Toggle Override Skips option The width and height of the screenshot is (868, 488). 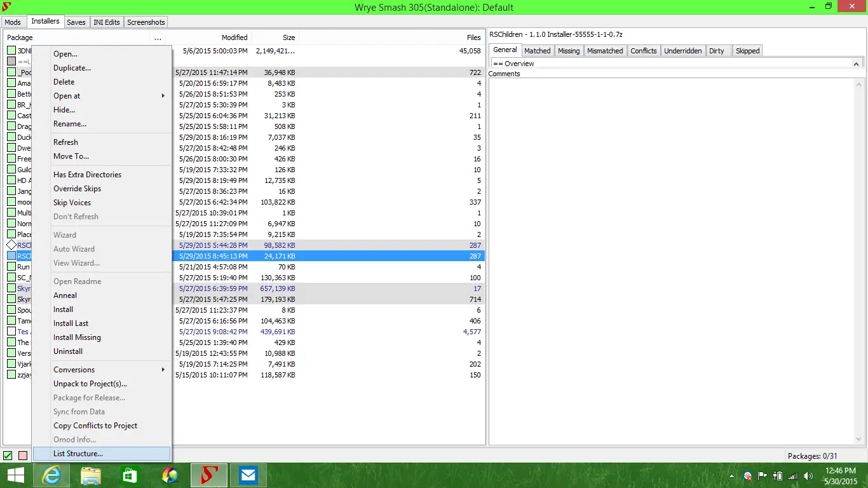(x=102, y=189)
